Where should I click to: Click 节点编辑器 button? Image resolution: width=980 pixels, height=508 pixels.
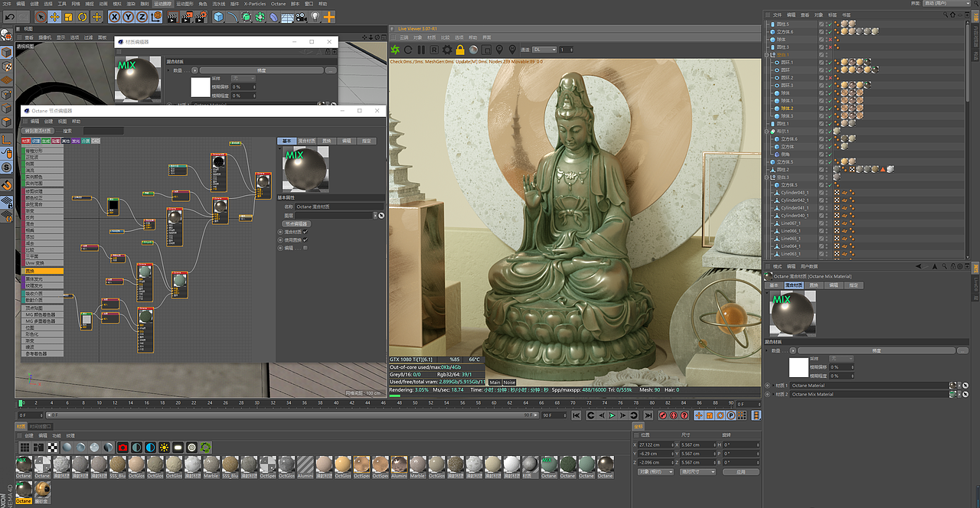(296, 223)
